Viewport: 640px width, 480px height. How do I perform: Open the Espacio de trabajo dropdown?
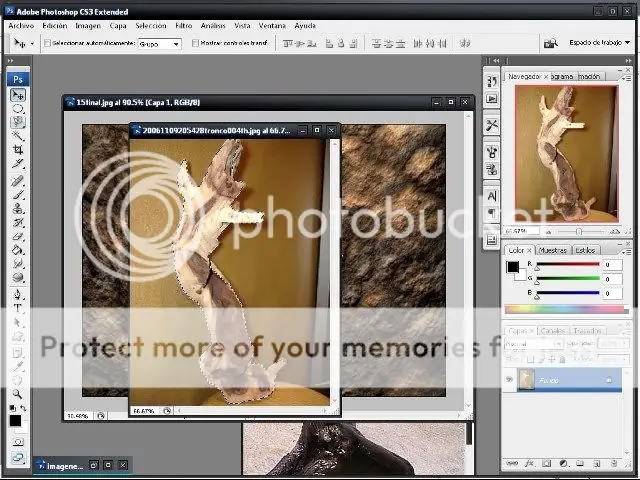point(599,42)
